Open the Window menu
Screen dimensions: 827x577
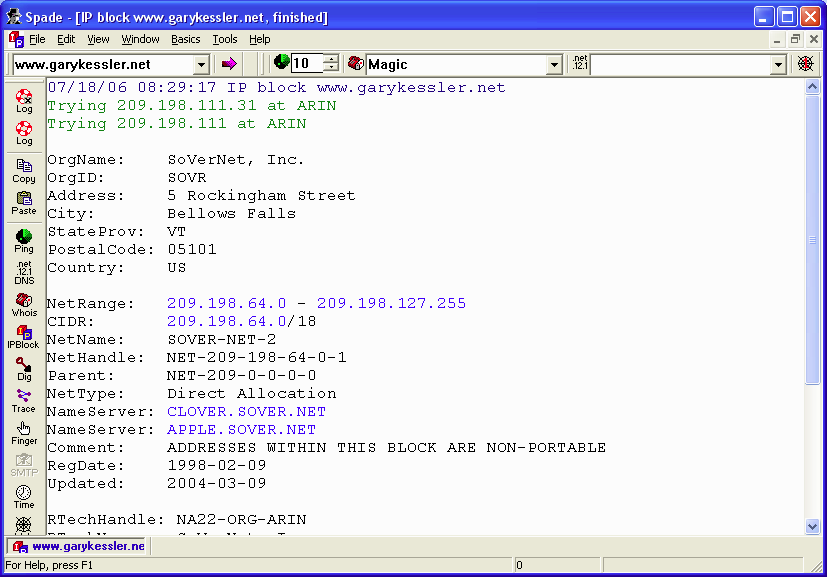[140, 39]
